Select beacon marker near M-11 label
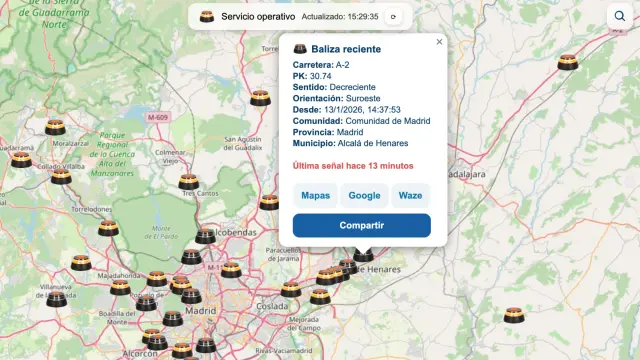The image size is (640, 360). [x=231, y=270]
